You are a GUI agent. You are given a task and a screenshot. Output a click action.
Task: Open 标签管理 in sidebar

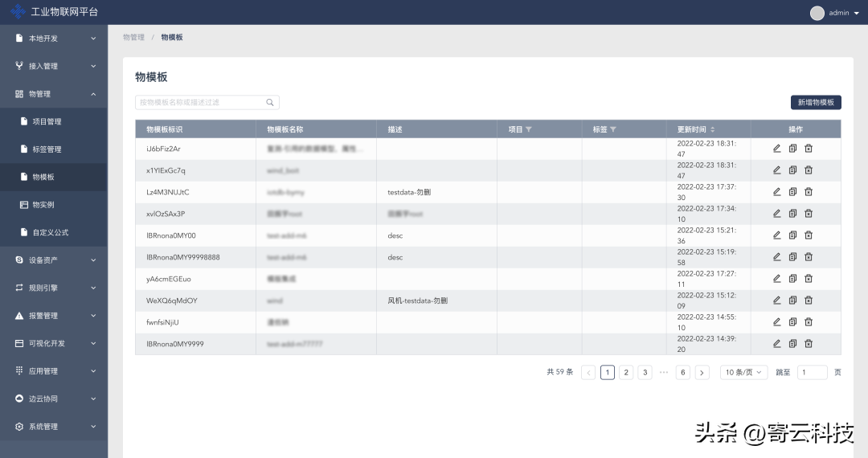pos(54,149)
